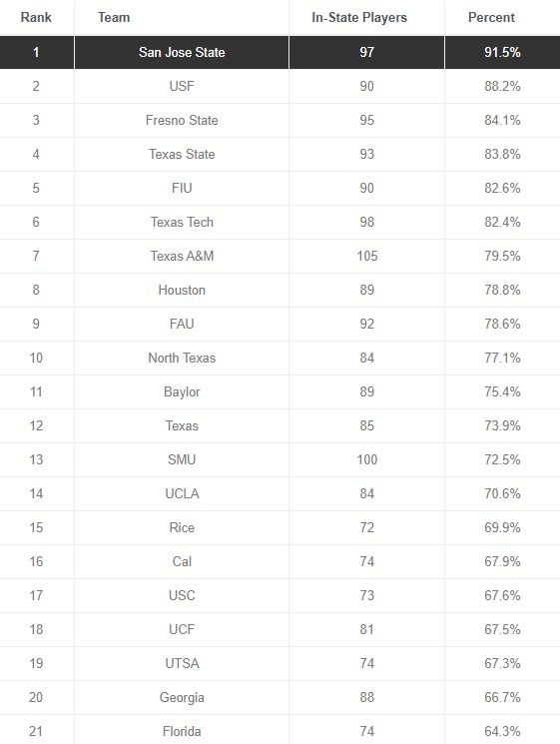Select the UCLA team name
This screenshot has height=744, width=560.
[x=182, y=494]
